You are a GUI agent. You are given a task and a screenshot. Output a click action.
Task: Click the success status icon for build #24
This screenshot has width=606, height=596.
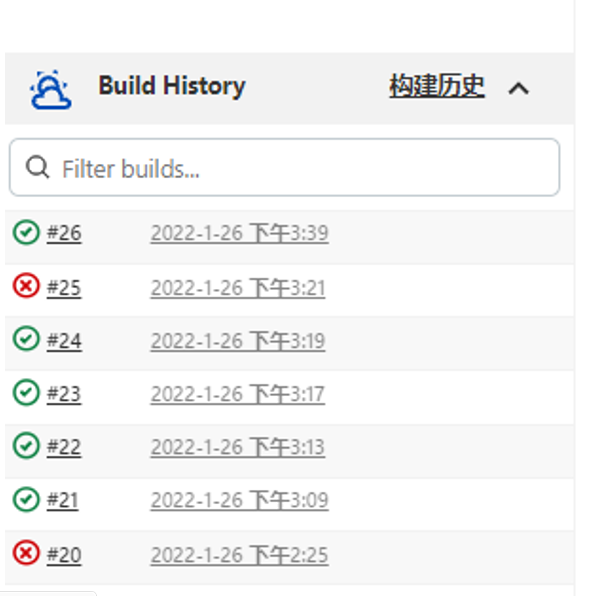26,340
